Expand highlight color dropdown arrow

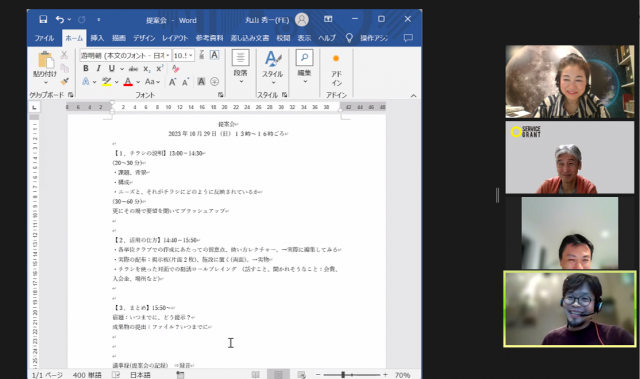117,82
